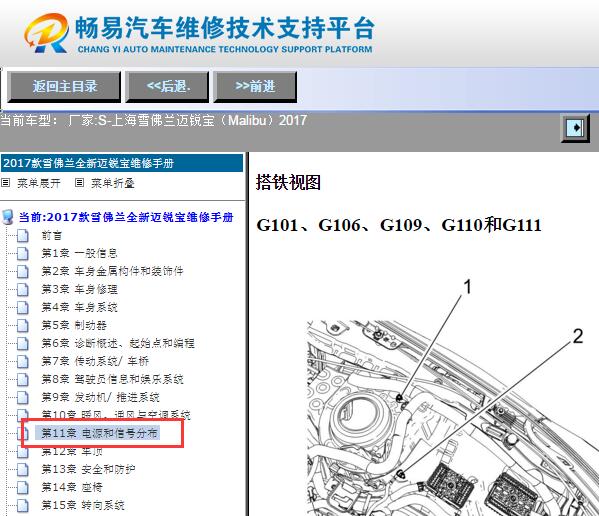599x516 pixels.
Task: Open 第10章 暖风、通风与空调系统
Action: pyautogui.click(x=116, y=414)
